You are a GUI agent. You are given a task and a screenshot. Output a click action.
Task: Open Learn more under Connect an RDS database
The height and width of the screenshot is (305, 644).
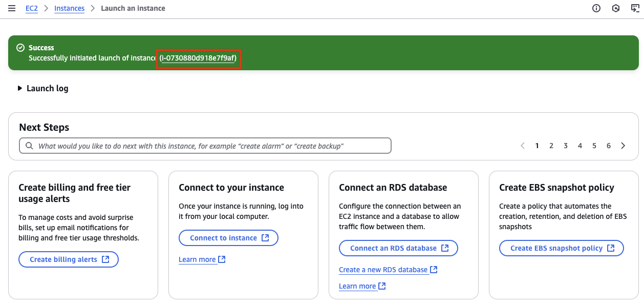[x=362, y=286]
